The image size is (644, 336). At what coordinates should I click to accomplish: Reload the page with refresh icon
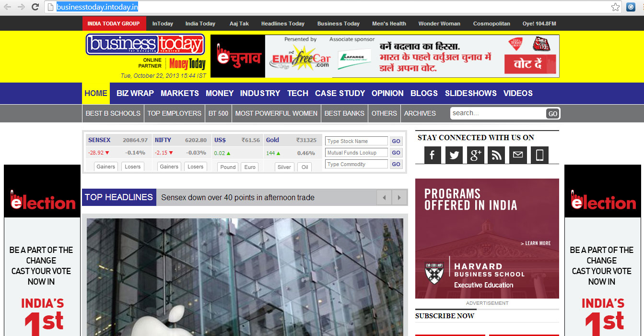(35, 7)
